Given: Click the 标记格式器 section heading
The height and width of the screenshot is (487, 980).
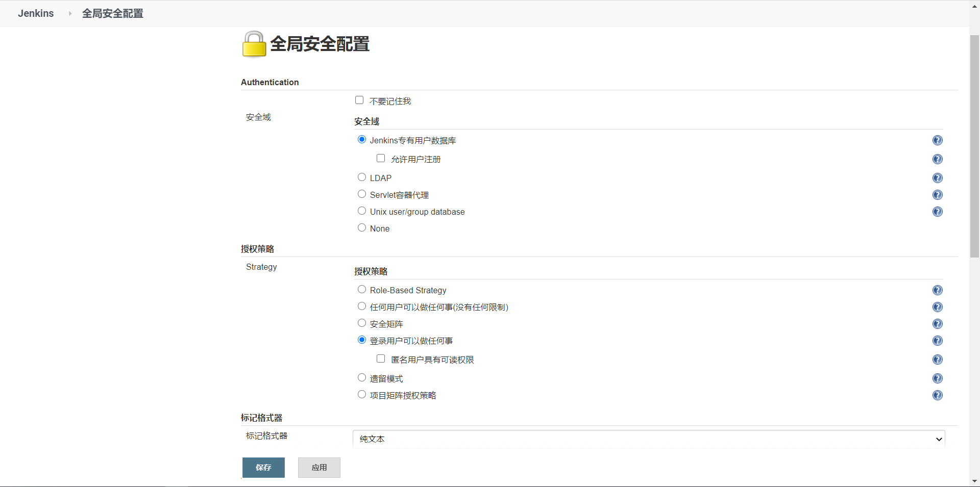Looking at the screenshot, I should (x=262, y=418).
